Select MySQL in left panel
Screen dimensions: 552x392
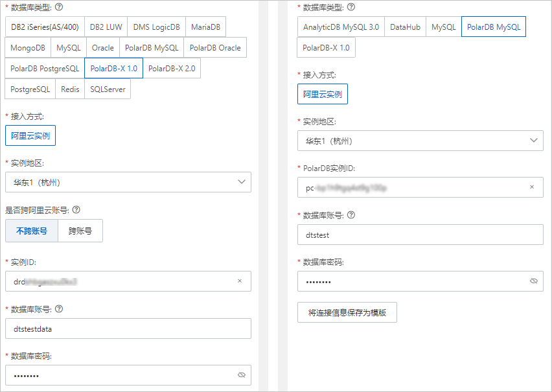tap(69, 47)
